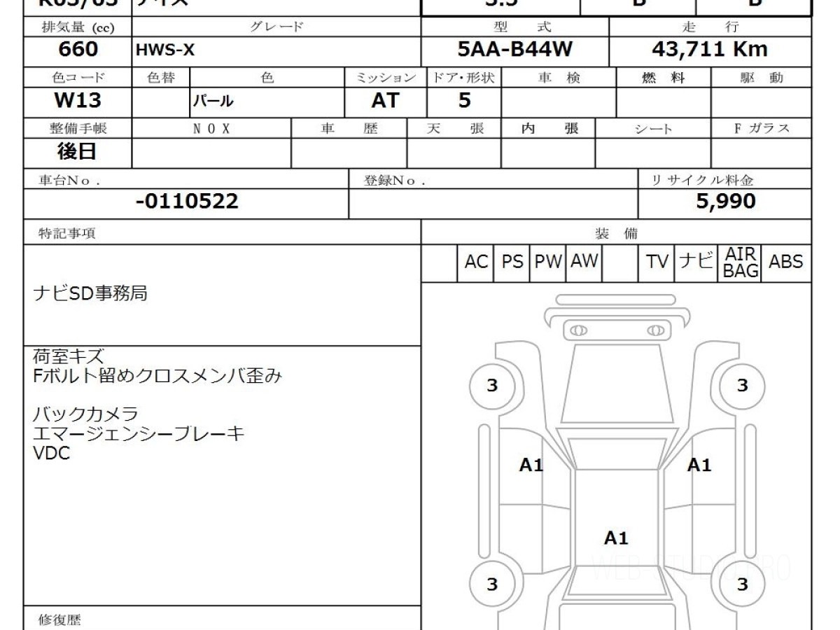Click the 燃料 column header
Image resolution: width=840 pixels, height=630 pixels.
click(x=663, y=78)
